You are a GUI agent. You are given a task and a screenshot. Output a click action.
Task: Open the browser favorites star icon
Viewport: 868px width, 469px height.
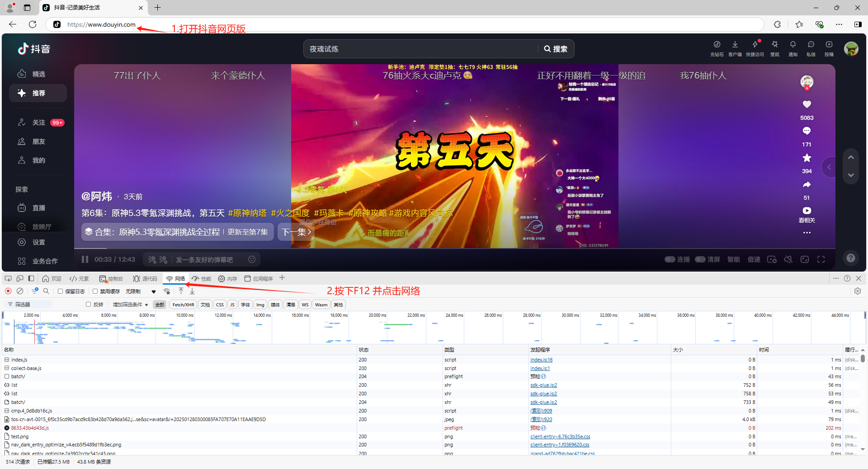(x=799, y=24)
